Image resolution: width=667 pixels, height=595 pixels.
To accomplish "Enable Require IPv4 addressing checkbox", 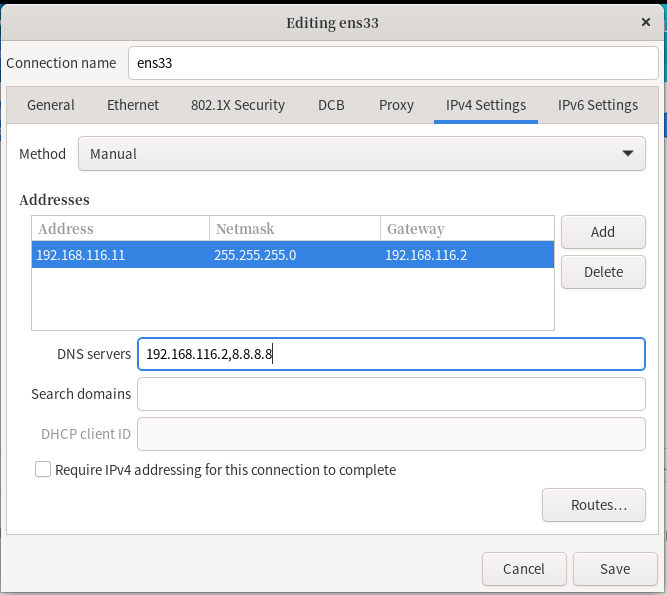I will coord(43,469).
